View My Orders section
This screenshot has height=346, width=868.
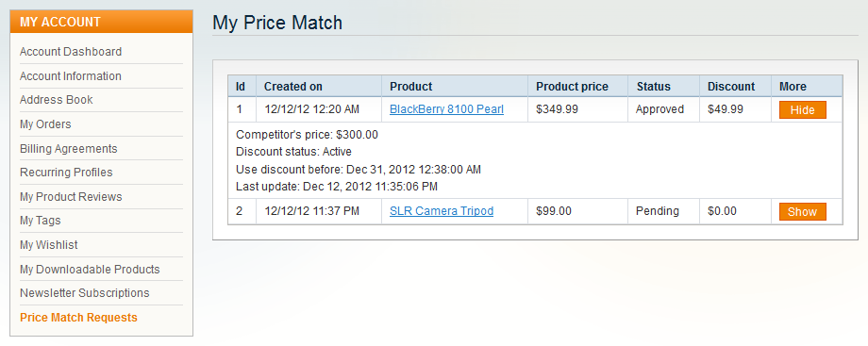point(45,124)
